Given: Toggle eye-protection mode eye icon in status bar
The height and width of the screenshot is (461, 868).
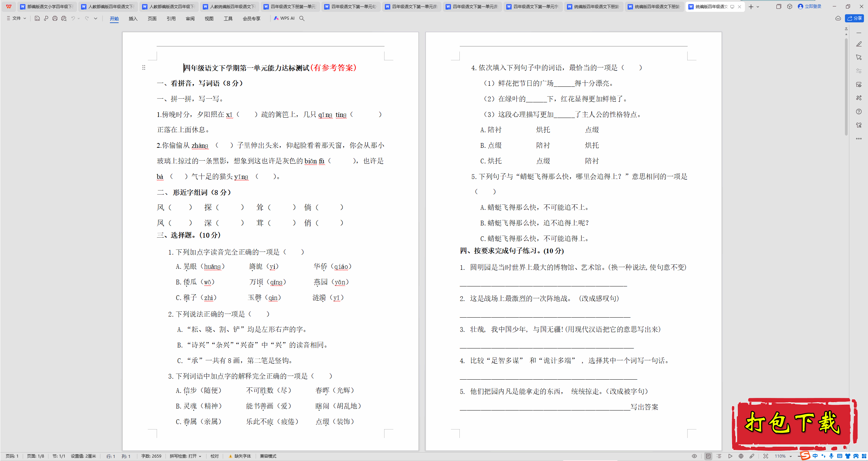Looking at the screenshot, I should 694,456.
